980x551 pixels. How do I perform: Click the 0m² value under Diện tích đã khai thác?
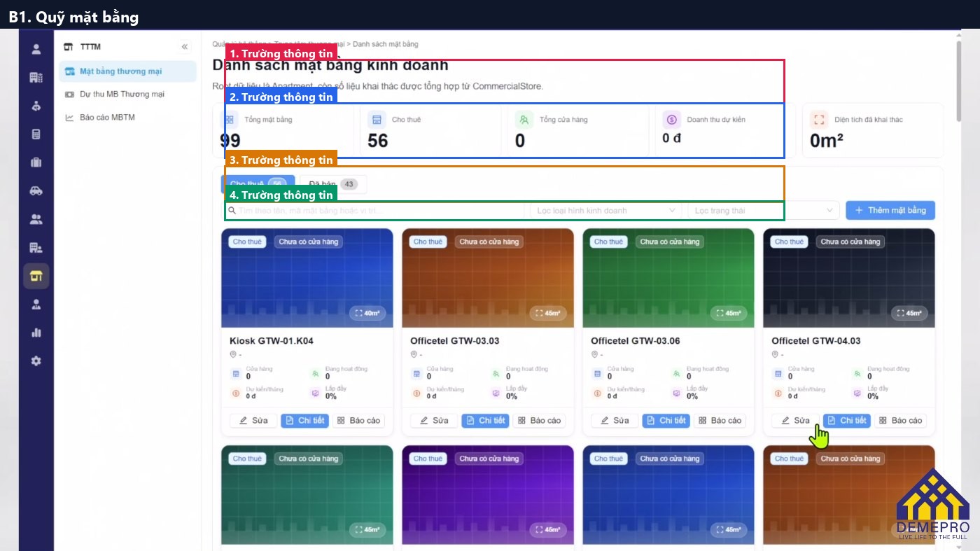[x=827, y=141]
